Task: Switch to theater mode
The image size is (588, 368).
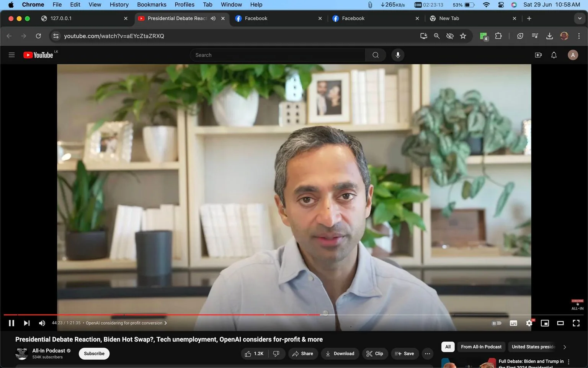Action: tap(560, 323)
